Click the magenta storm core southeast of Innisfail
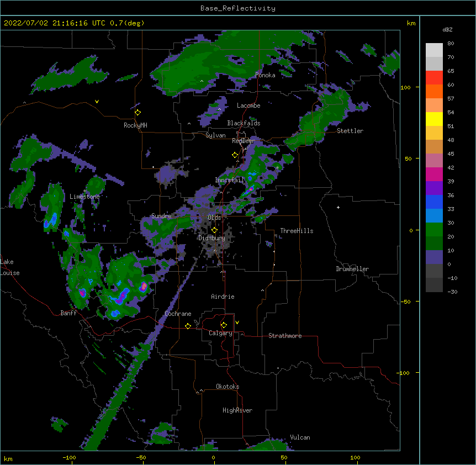This screenshot has width=476, height=465. [250, 190]
